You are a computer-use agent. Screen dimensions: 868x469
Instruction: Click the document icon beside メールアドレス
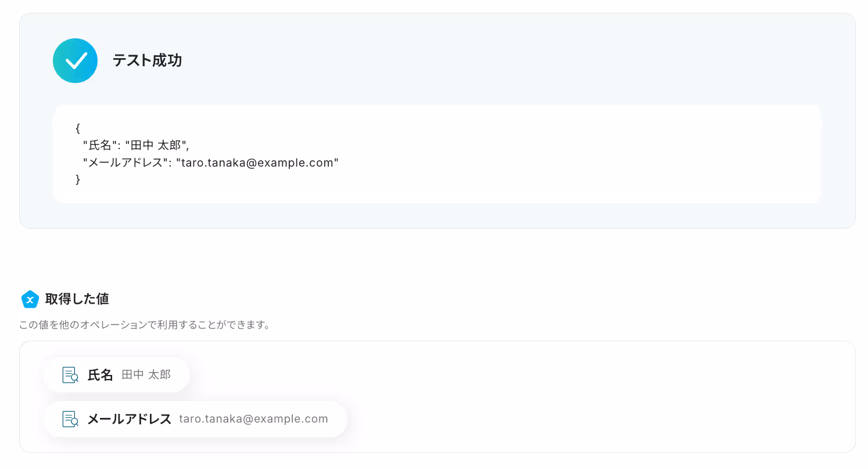70,419
